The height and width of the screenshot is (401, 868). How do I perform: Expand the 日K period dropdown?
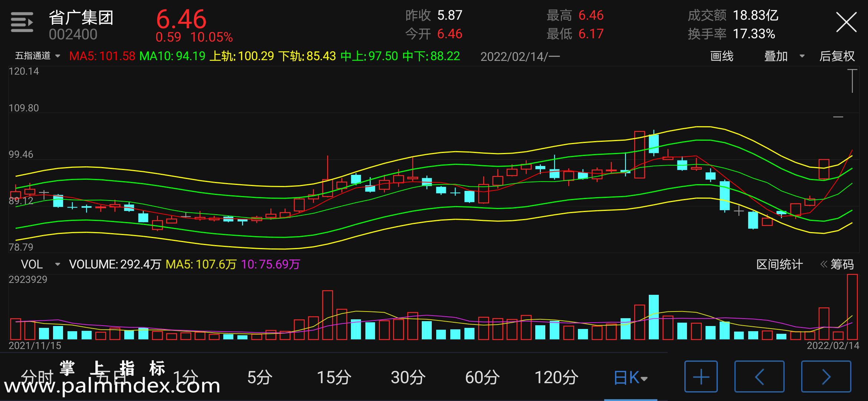coord(631,378)
